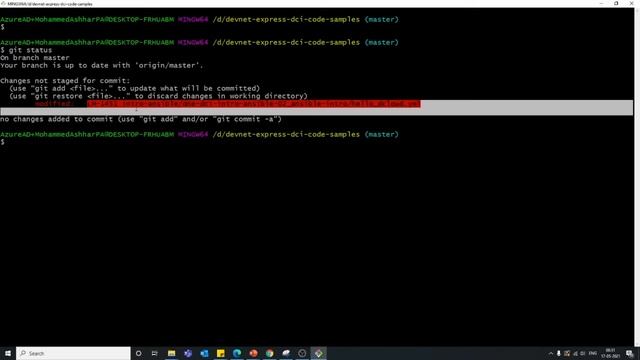Click the ENG language indicator

593,353
